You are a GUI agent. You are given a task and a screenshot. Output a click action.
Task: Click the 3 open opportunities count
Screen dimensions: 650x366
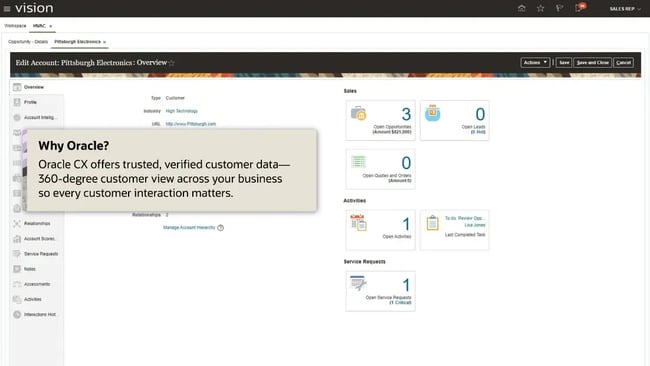(406, 114)
